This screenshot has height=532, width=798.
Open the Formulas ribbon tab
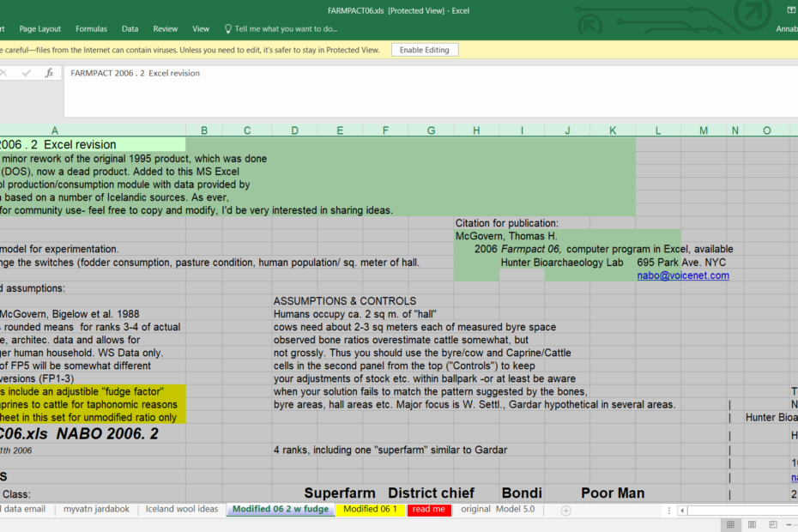91,27
